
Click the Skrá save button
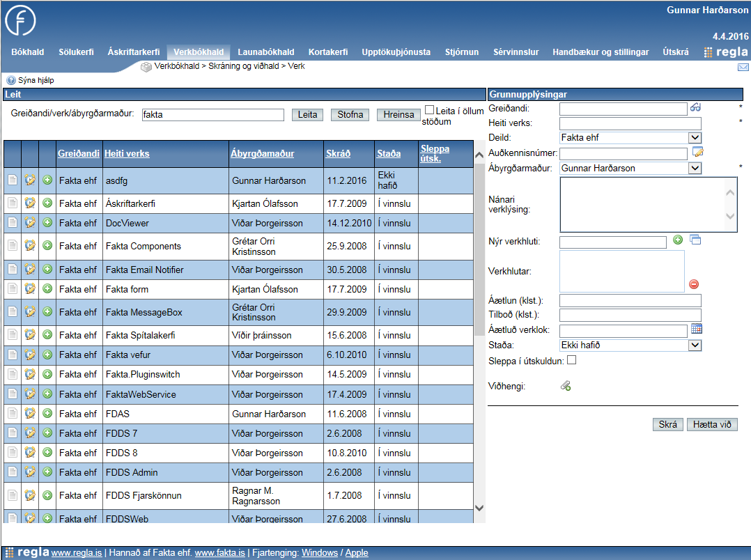[x=668, y=424]
